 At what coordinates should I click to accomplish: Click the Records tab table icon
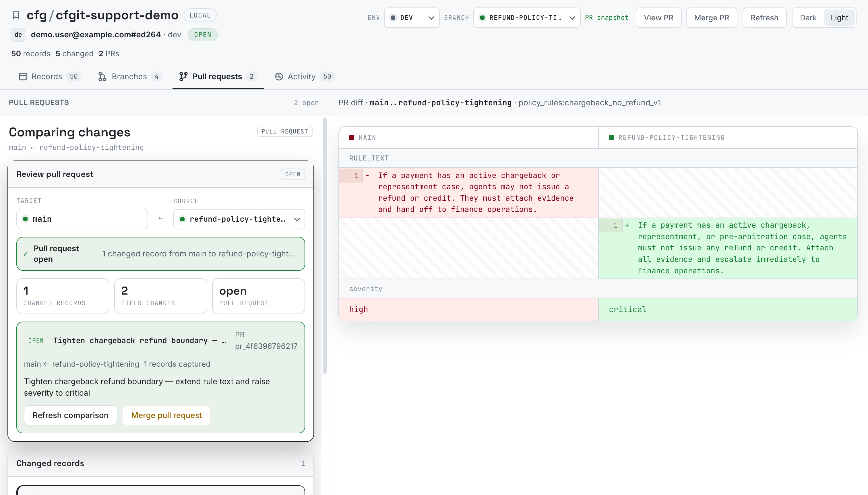(23, 76)
